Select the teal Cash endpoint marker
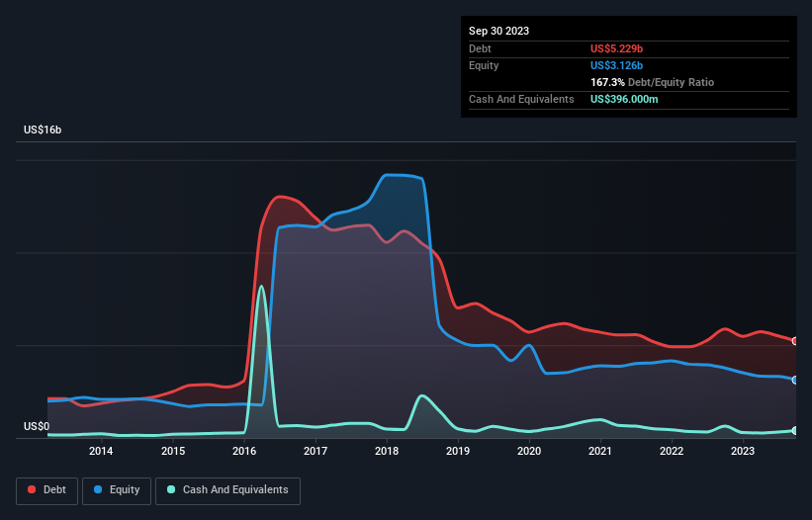The width and height of the screenshot is (812, 520). coord(795,430)
